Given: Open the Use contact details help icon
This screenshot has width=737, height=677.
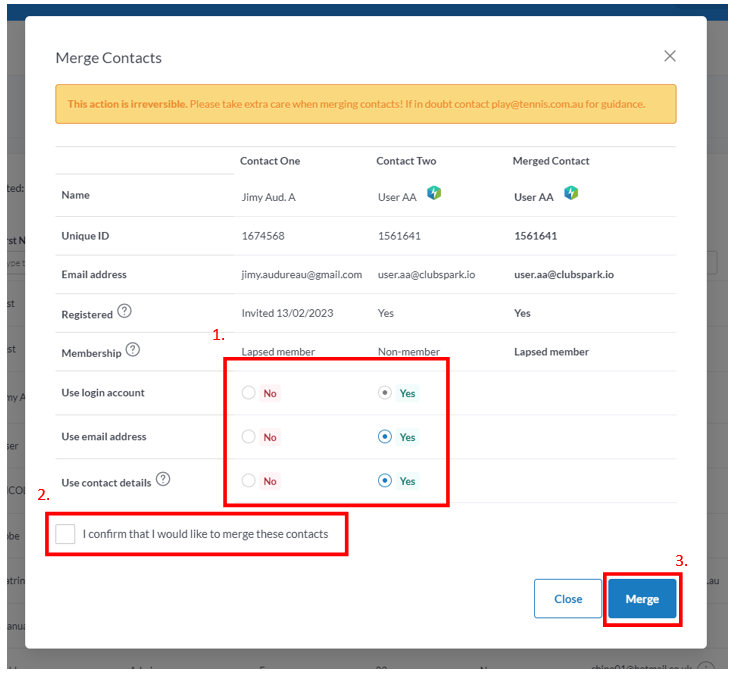Looking at the screenshot, I should click(163, 479).
